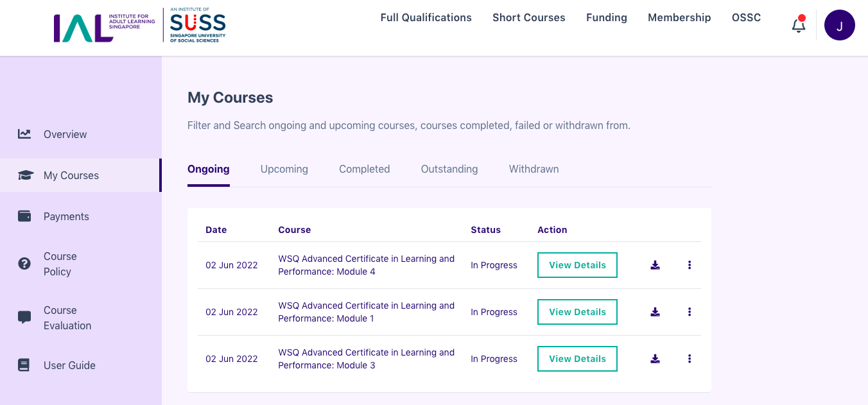Open the user avatar J profile
This screenshot has height=405, width=868.
[840, 25]
